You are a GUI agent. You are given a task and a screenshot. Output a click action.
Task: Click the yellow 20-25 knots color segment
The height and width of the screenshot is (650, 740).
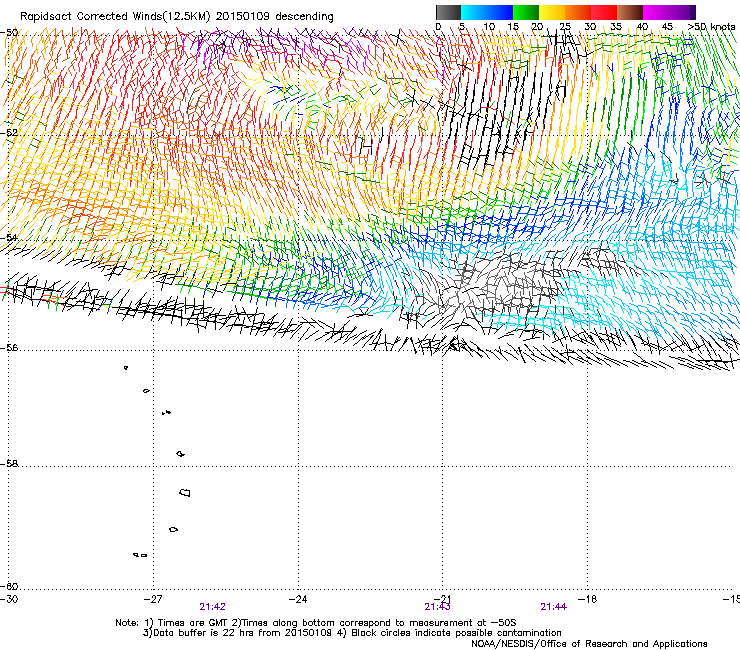[x=552, y=12]
